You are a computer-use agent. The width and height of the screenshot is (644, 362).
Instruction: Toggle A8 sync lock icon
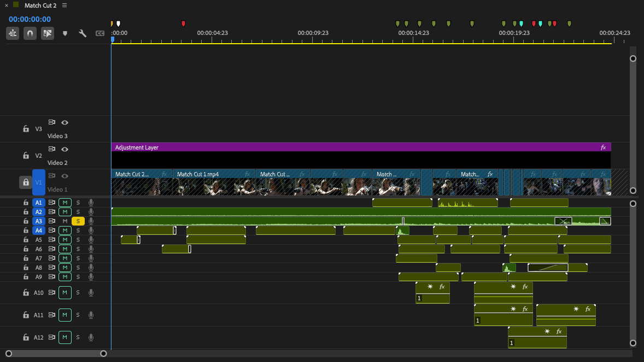52,267
